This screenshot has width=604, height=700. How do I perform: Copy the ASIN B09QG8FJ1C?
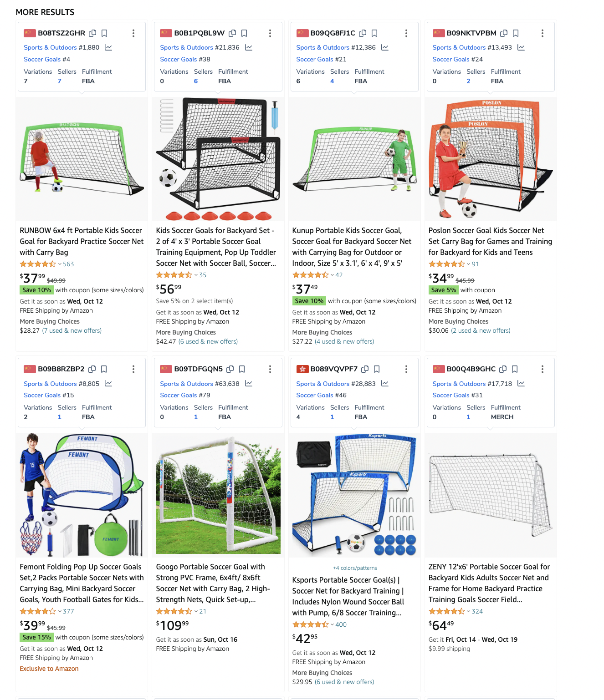[363, 33]
